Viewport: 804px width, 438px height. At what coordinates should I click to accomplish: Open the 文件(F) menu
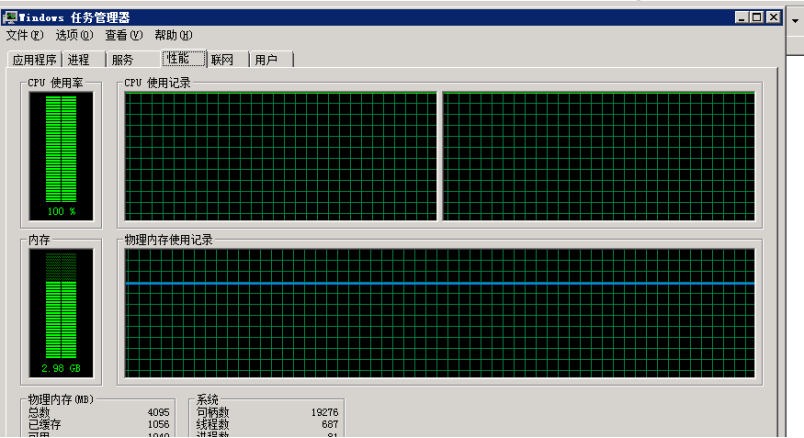click(24, 35)
